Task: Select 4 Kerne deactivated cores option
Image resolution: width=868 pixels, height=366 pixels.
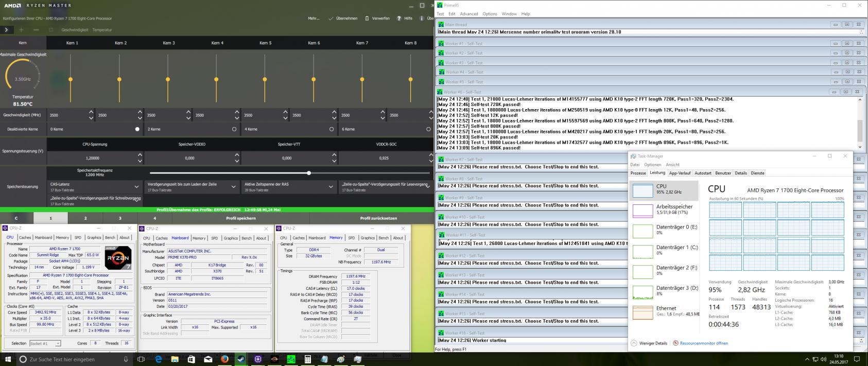Action: click(331, 129)
